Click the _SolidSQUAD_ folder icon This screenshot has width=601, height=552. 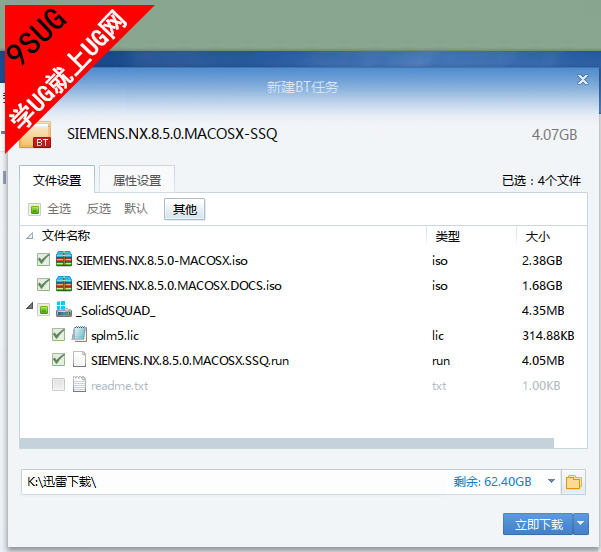point(64,309)
